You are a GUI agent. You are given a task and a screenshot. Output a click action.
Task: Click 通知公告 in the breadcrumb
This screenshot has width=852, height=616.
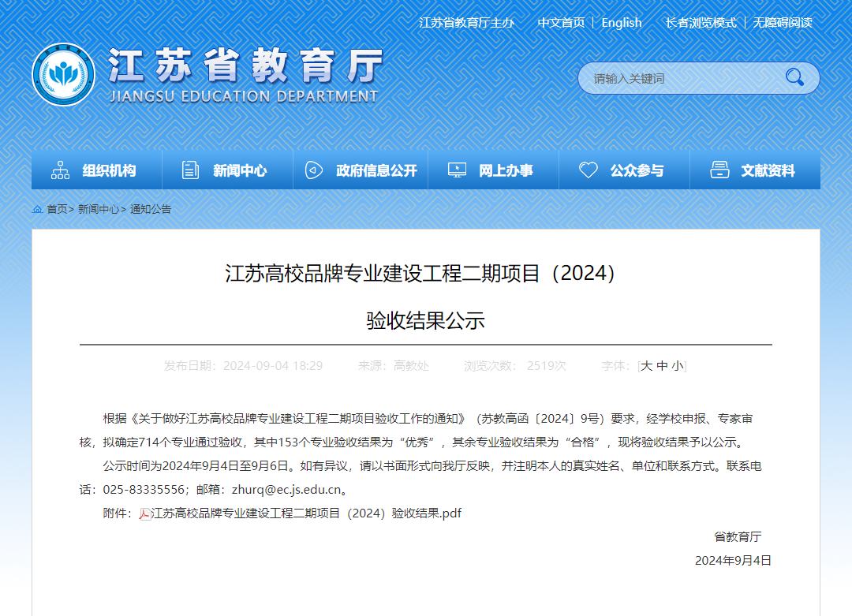point(151,209)
